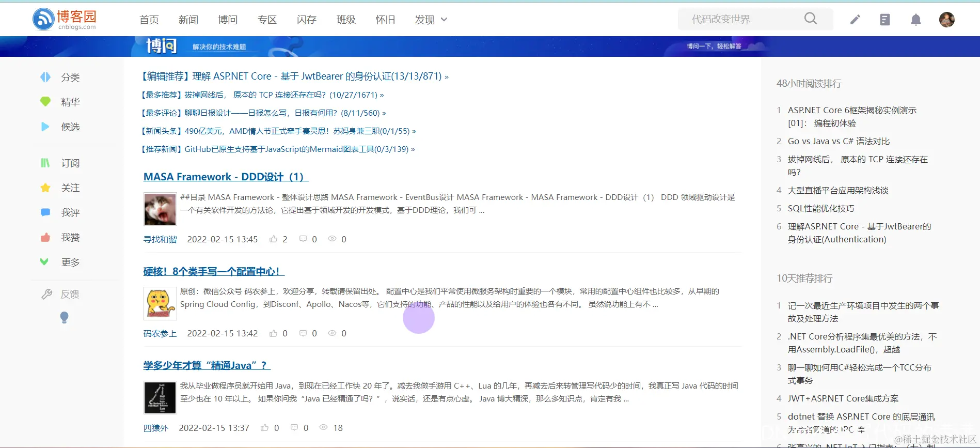Open post 硬核！8个类手写一个配置中心！

(x=214, y=271)
